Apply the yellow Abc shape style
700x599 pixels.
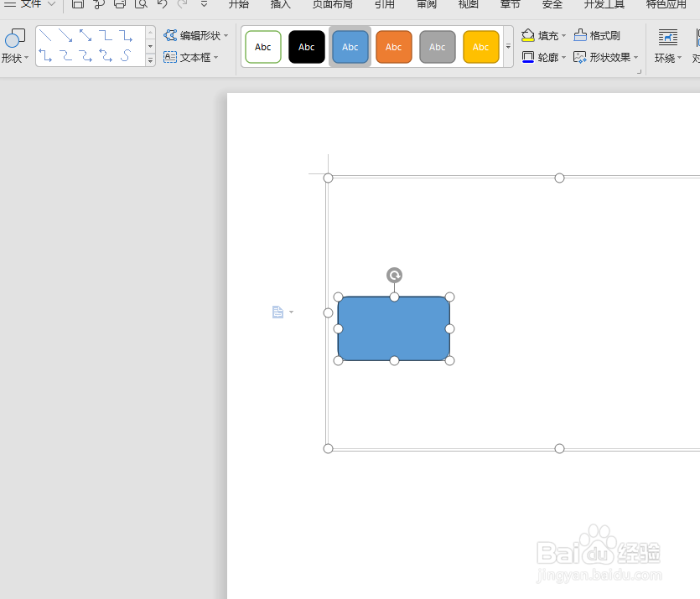[481, 47]
